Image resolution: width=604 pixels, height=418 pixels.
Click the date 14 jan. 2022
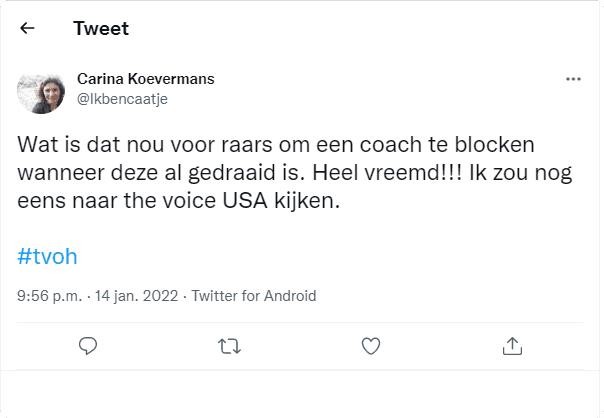click(137, 296)
